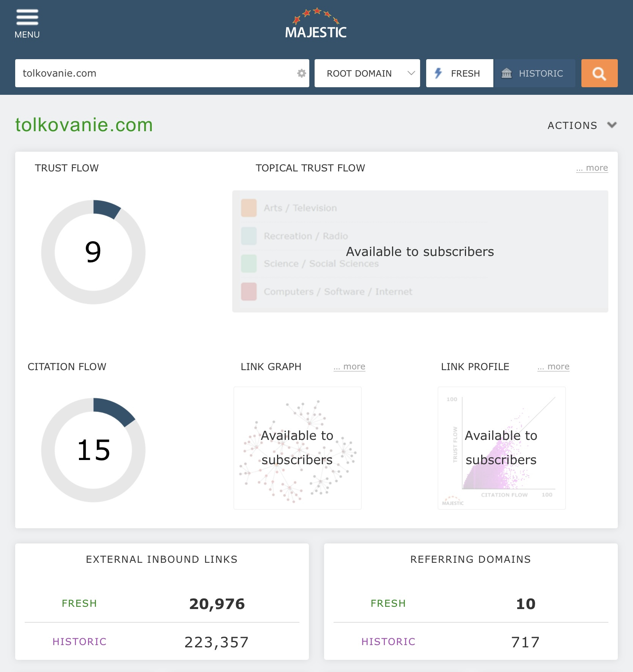
Task: Click HISTORIC label under Referring Domains
Action: [389, 642]
